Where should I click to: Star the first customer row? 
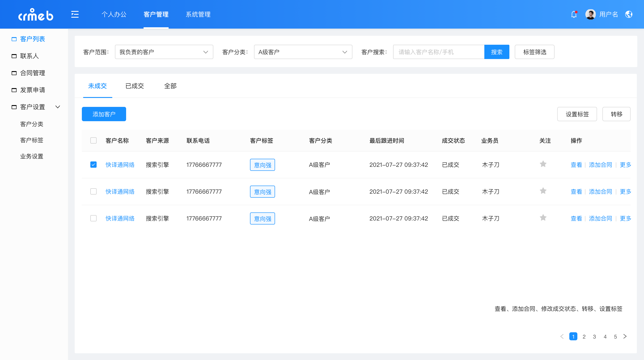coord(543,164)
